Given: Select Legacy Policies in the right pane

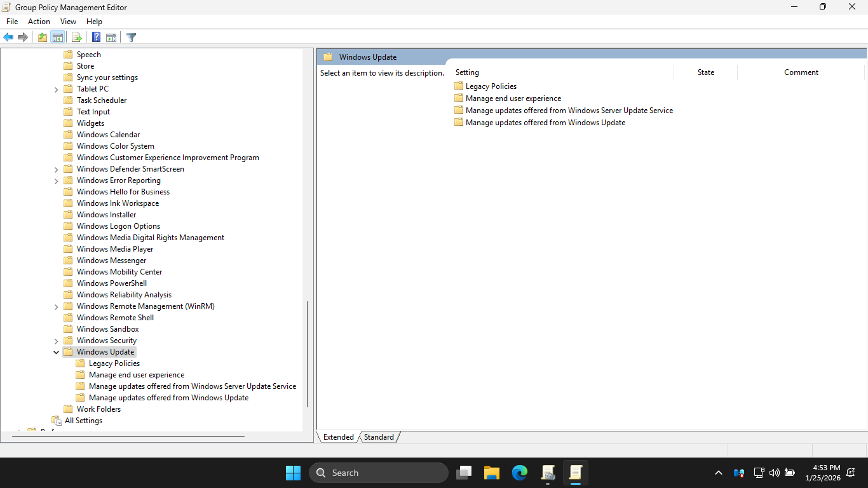Looking at the screenshot, I should click(491, 86).
